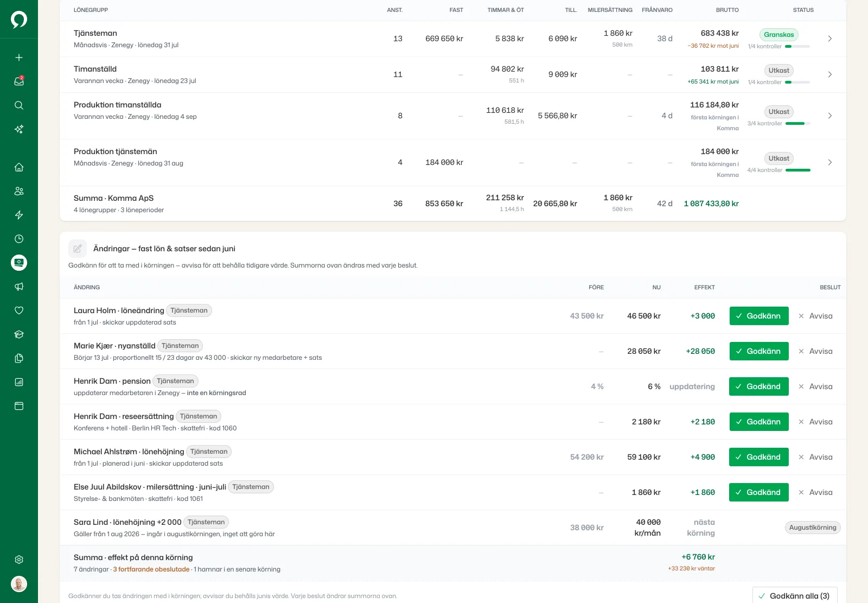Click the plus create-new icon in sidebar
Image resolution: width=868 pixels, height=603 pixels.
(19, 58)
